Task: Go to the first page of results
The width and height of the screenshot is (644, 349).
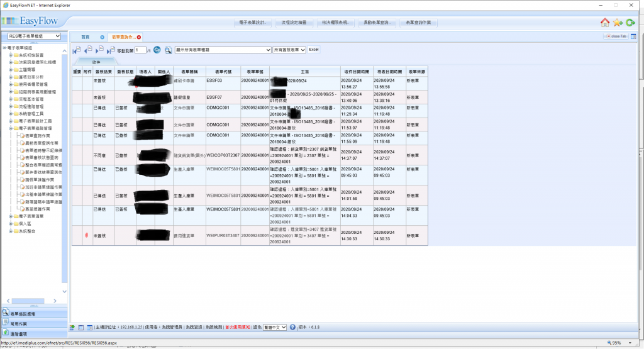Action: [x=76, y=50]
